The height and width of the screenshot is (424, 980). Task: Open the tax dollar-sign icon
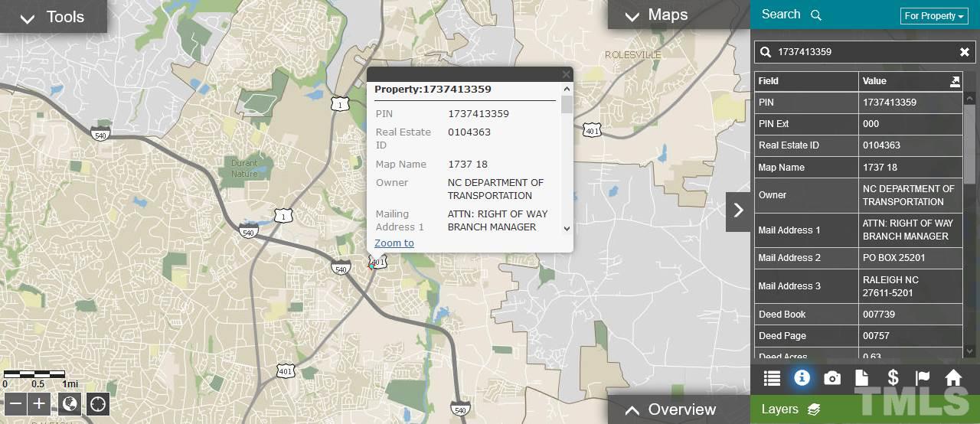[x=893, y=377]
